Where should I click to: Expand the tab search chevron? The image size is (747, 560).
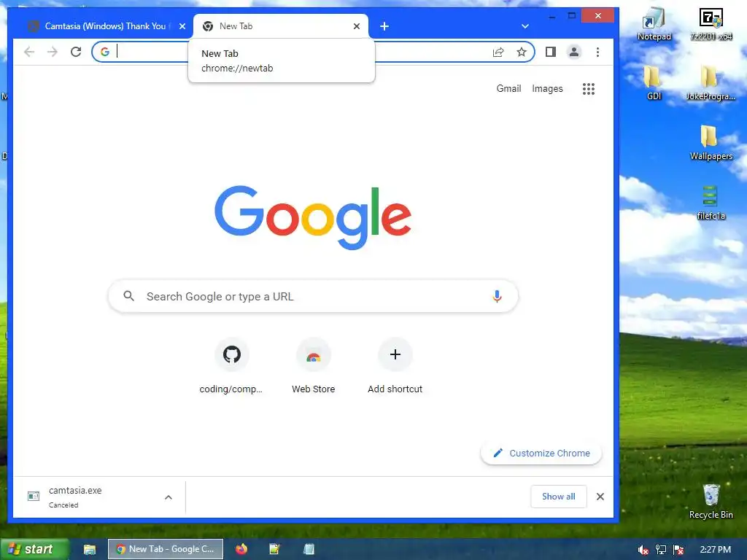click(525, 26)
